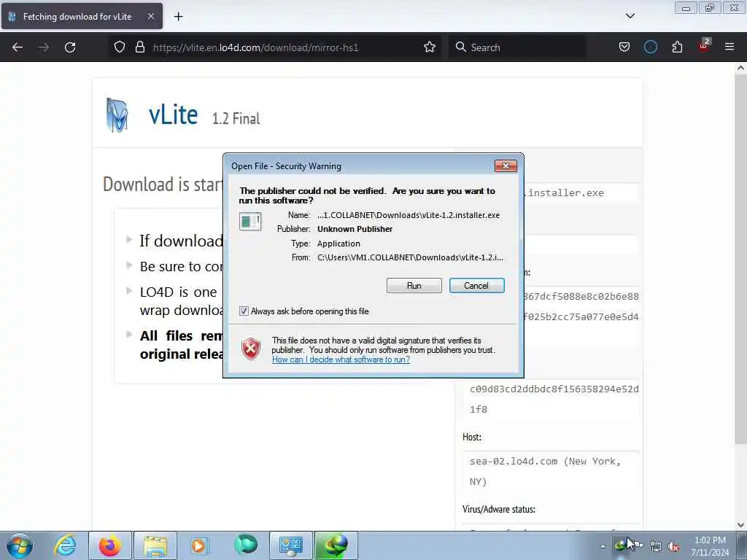This screenshot has height=560, width=747.
Task: Uncheck Always ask before opening this file
Action: (x=244, y=311)
